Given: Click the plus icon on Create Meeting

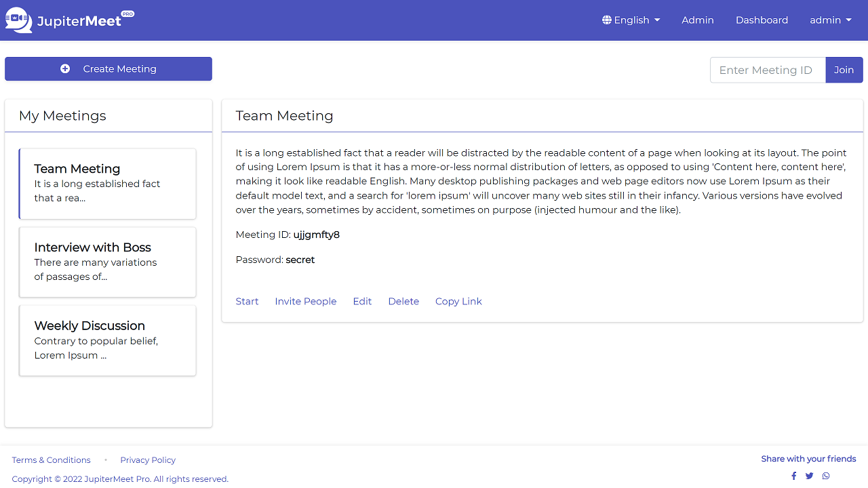Looking at the screenshot, I should pyautogui.click(x=64, y=68).
